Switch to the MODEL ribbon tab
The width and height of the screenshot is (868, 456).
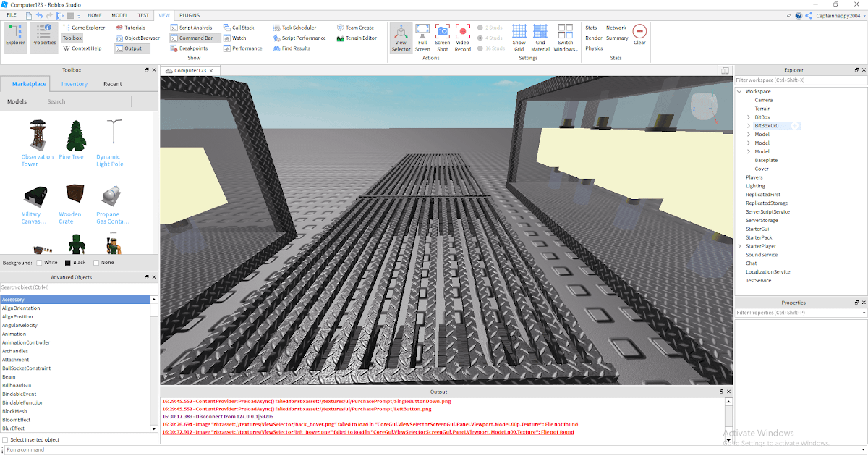tap(120, 15)
